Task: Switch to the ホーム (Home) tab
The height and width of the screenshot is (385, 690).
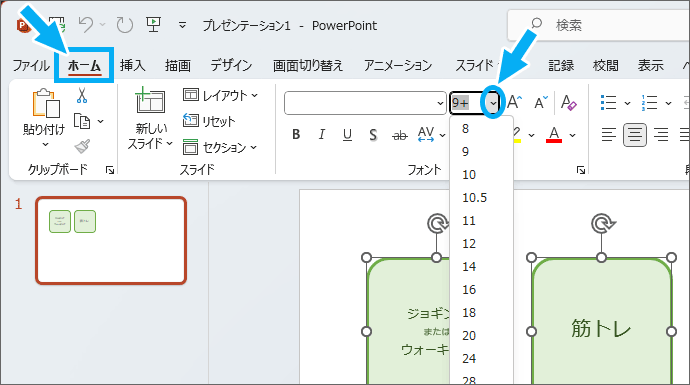Action: [84, 66]
